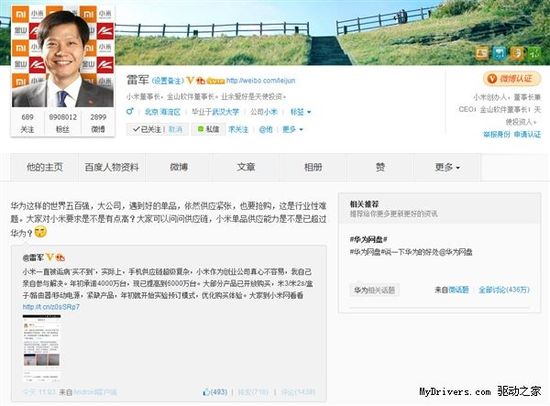Viewport: 550px width, 406px height.
Task: Open the t.cn short link in quoted post
Action: point(51,307)
